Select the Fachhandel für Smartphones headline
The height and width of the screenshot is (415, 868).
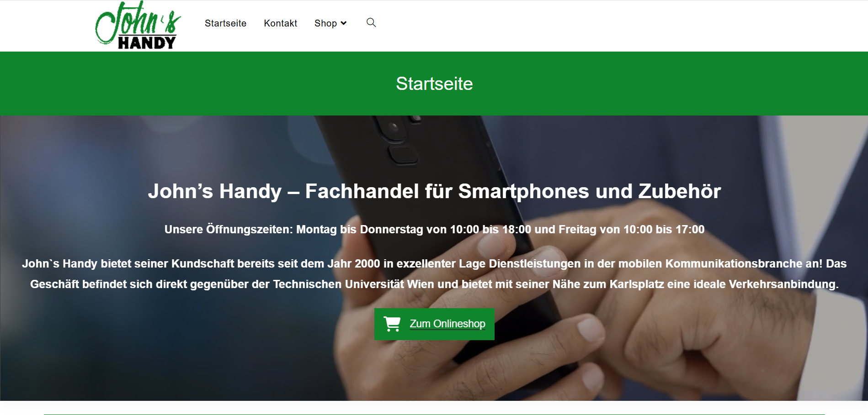click(x=434, y=191)
